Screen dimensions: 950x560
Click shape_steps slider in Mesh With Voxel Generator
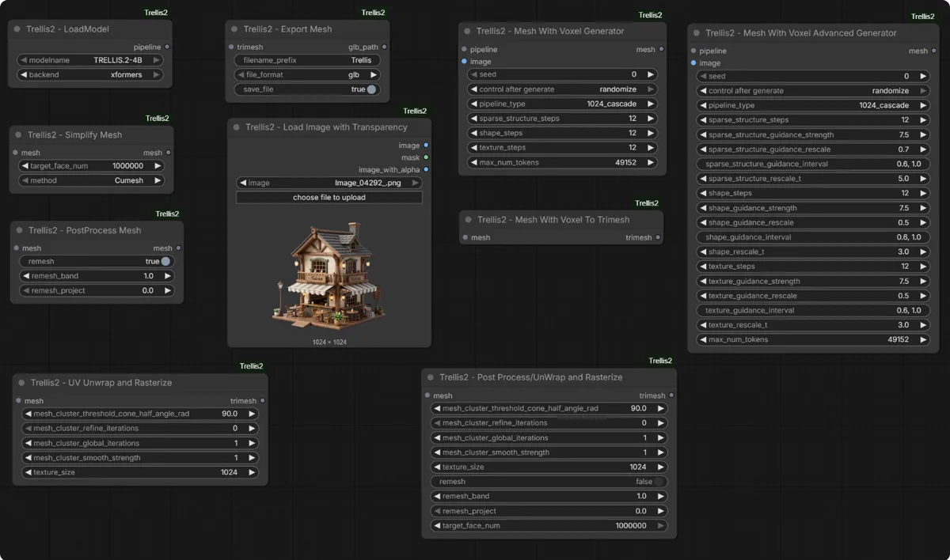pos(563,134)
